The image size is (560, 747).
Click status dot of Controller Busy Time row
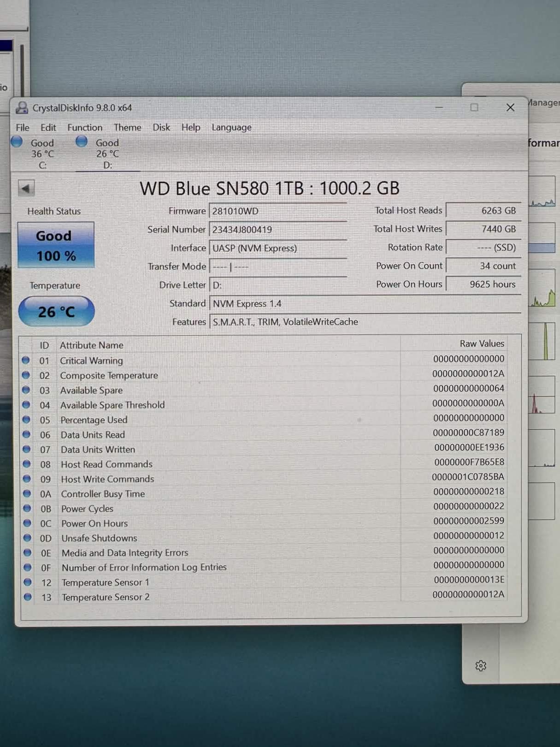[27, 493]
